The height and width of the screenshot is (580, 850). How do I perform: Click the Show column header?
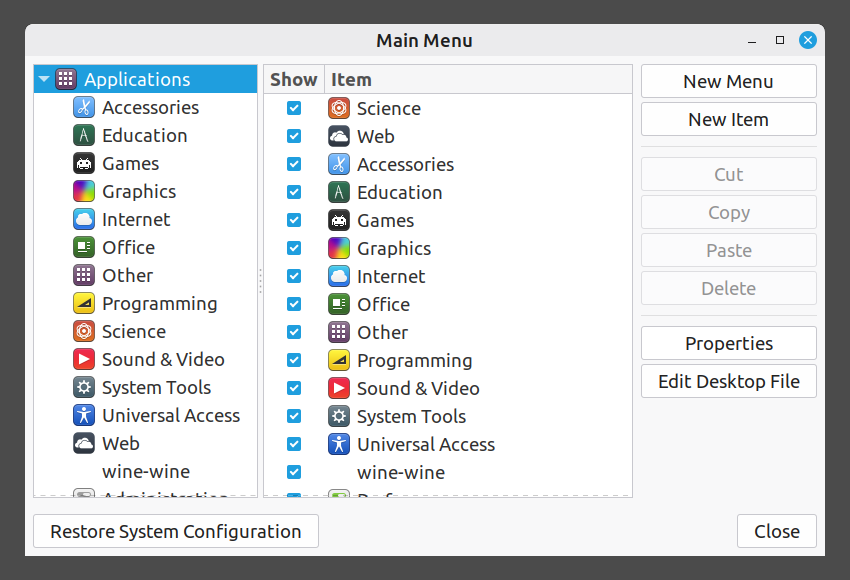[293, 80]
